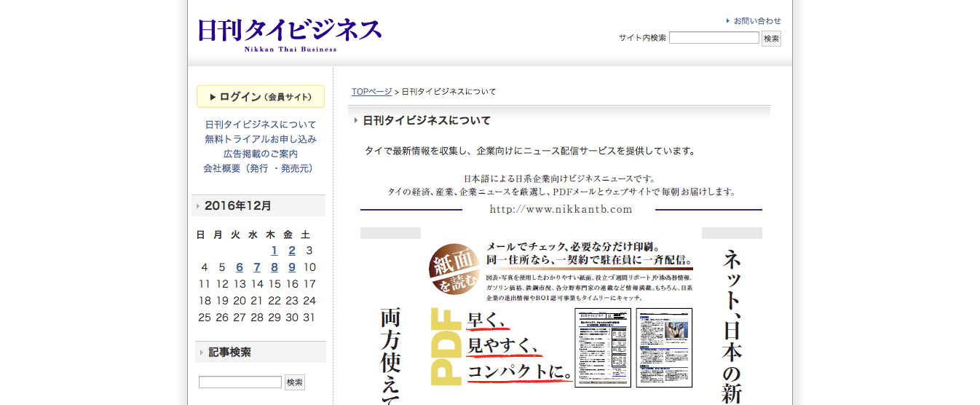The height and width of the screenshot is (405, 980).
Task: Open the お問い合わせ contact link
Action: 757,20
